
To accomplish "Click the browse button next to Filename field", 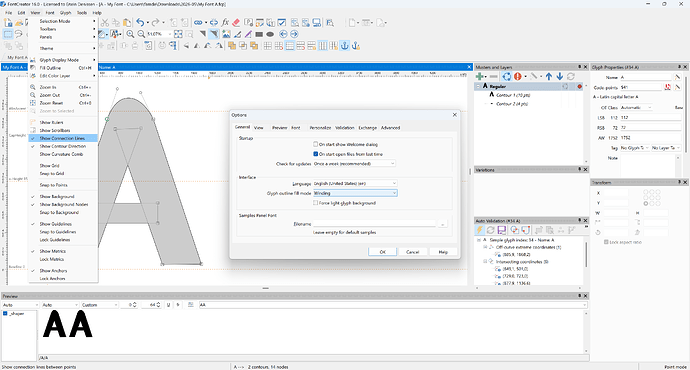I will tap(443, 224).
